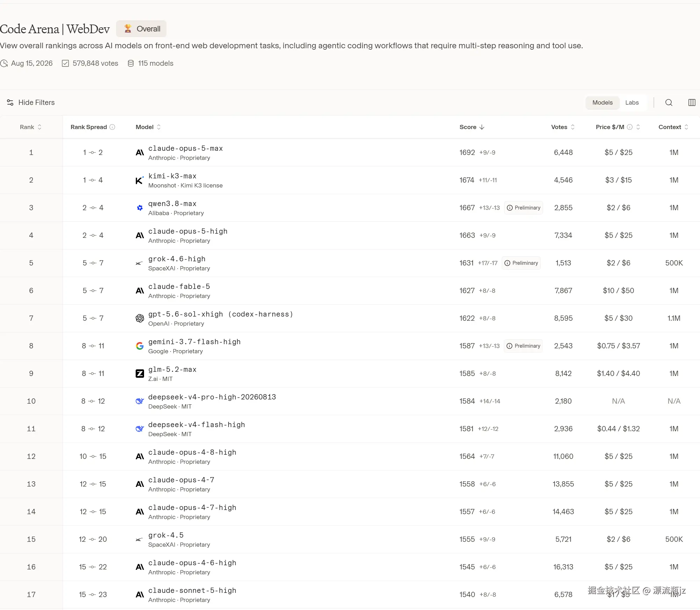This screenshot has height=610, width=700.
Task: Open the column layout icon
Action: (692, 102)
